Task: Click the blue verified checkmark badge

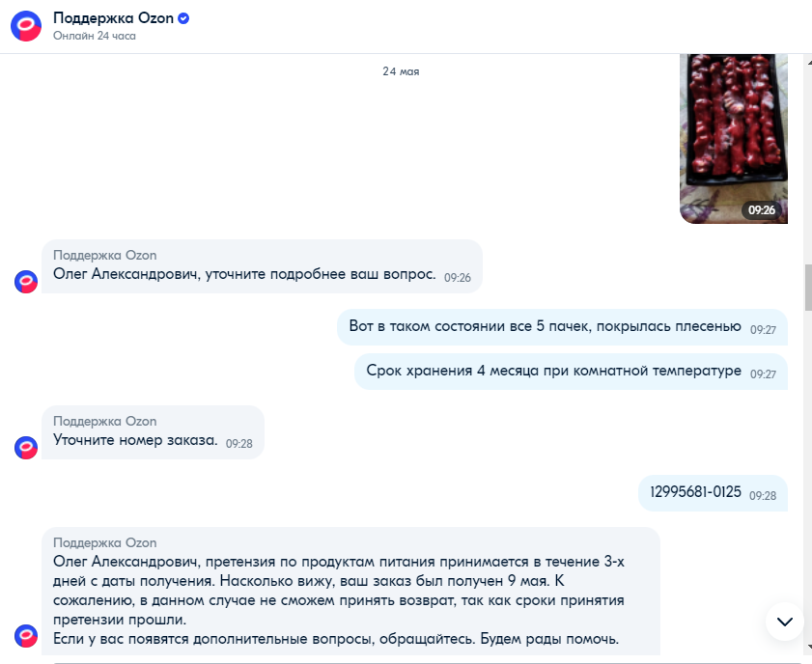Action: coord(183,18)
